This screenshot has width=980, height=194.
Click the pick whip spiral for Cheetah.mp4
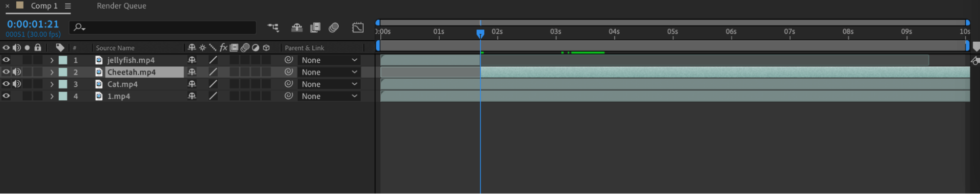click(x=289, y=72)
